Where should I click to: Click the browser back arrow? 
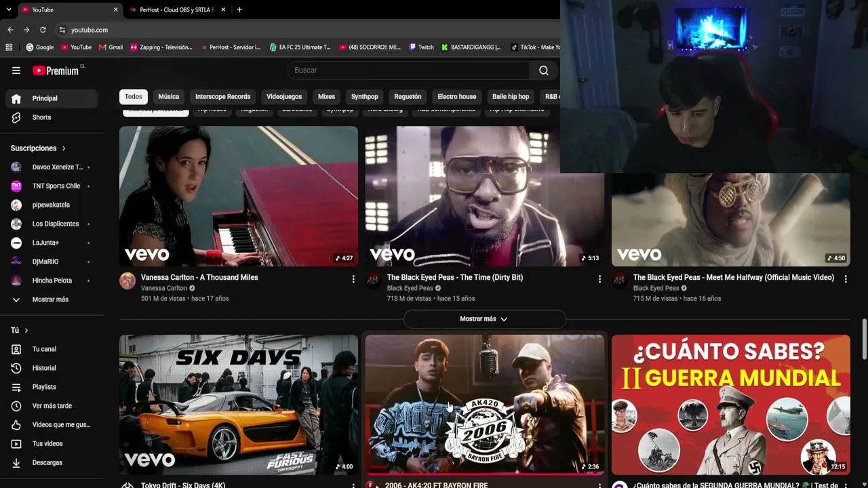click(x=10, y=30)
